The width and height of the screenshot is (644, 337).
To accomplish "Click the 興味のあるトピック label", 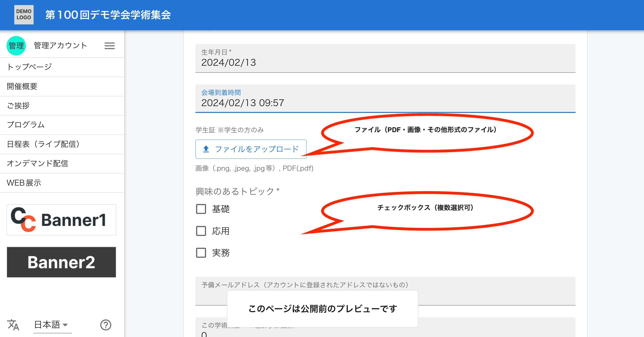I will 237,191.
